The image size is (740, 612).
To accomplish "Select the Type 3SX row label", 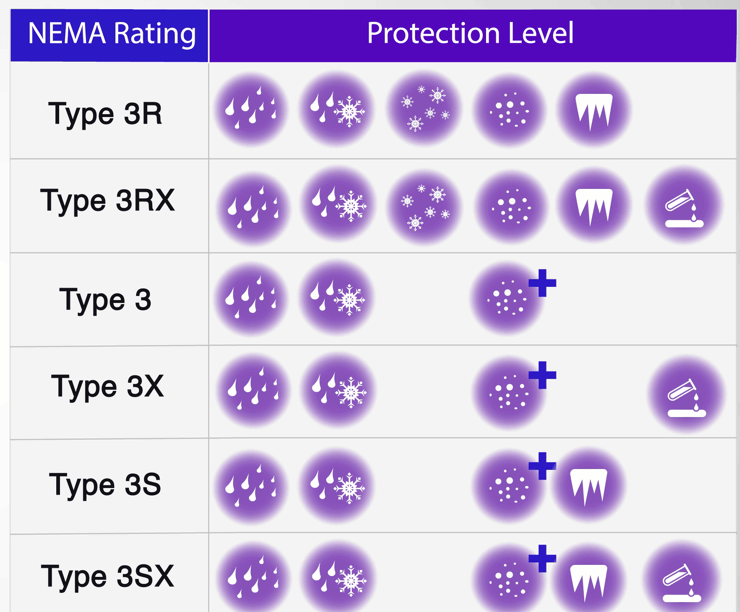I will [x=108, y=576].
